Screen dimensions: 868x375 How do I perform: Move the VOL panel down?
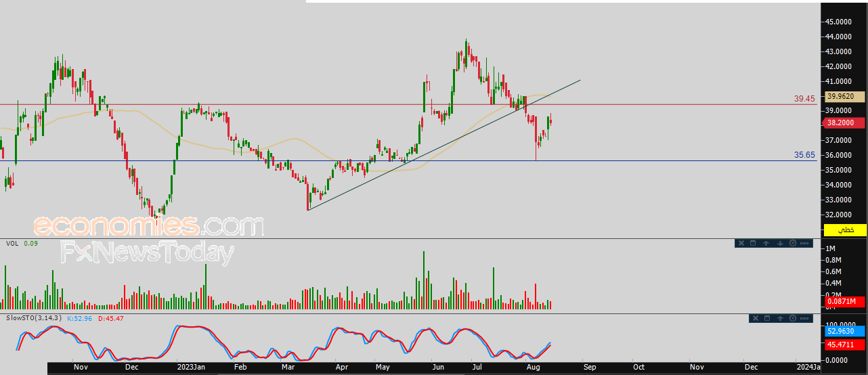[x=779, y=243]
